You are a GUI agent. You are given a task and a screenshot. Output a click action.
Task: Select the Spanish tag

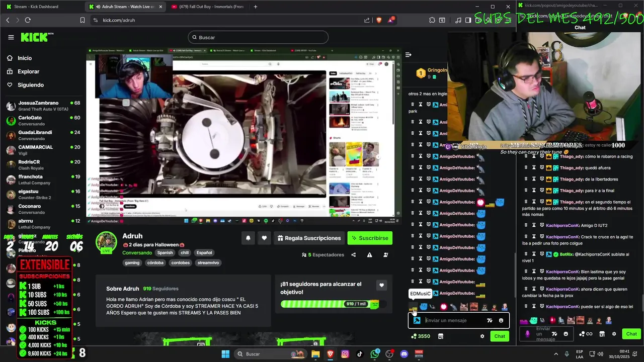(165, 253)
